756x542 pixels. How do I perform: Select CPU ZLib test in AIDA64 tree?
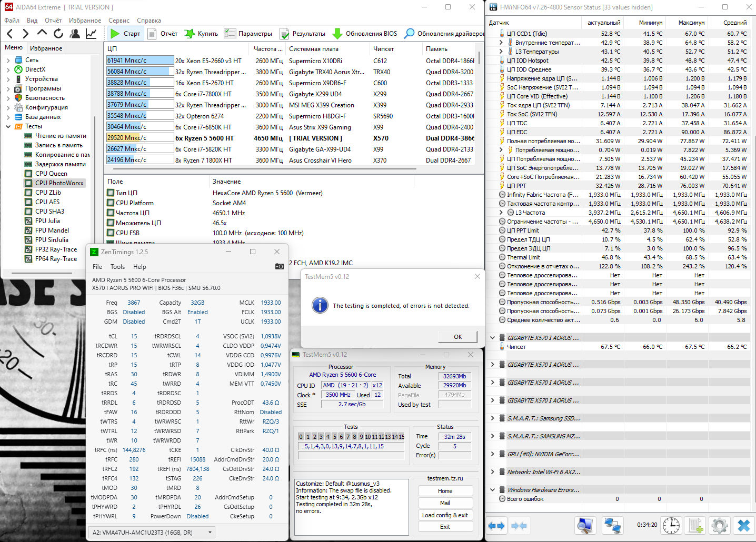coord(48,193)
